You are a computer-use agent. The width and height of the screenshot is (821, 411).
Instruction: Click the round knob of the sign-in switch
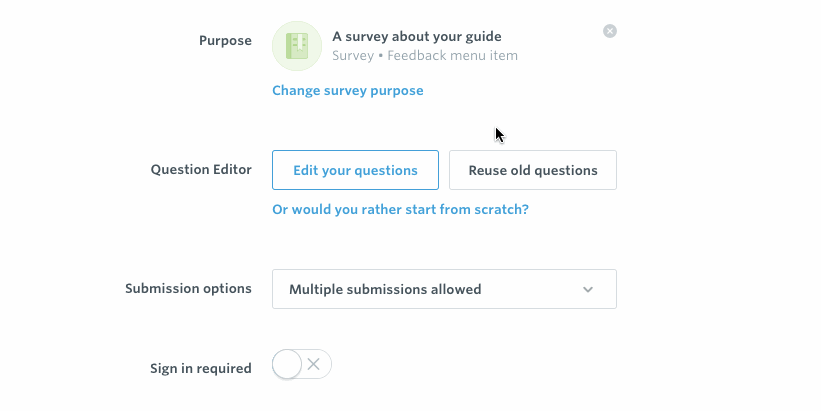click(x=287, y=364)
